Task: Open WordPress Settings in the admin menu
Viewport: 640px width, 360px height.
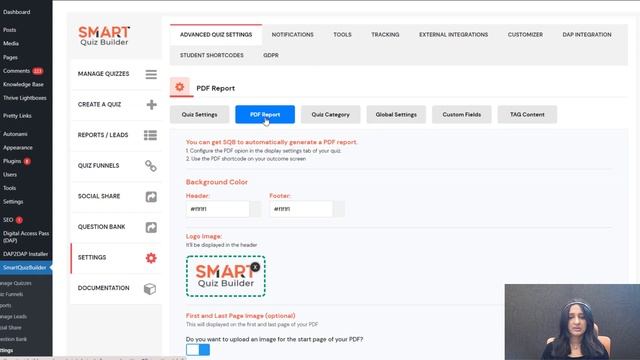Action: point(13,202)
